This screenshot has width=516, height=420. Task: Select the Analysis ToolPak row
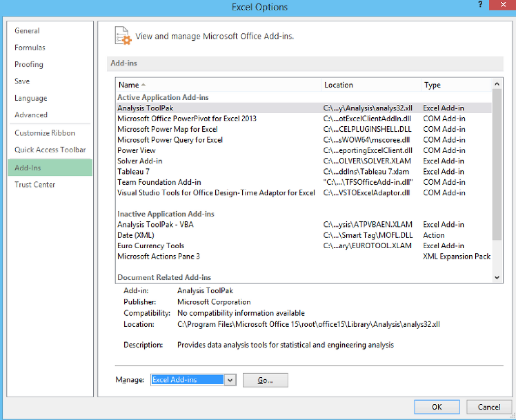(304, 108)
